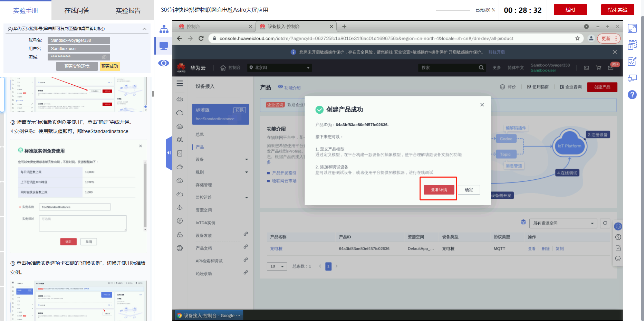
Task: Collapse the manual panel with the blue handle
Action: pyautogui.click(x=169, y=153)
